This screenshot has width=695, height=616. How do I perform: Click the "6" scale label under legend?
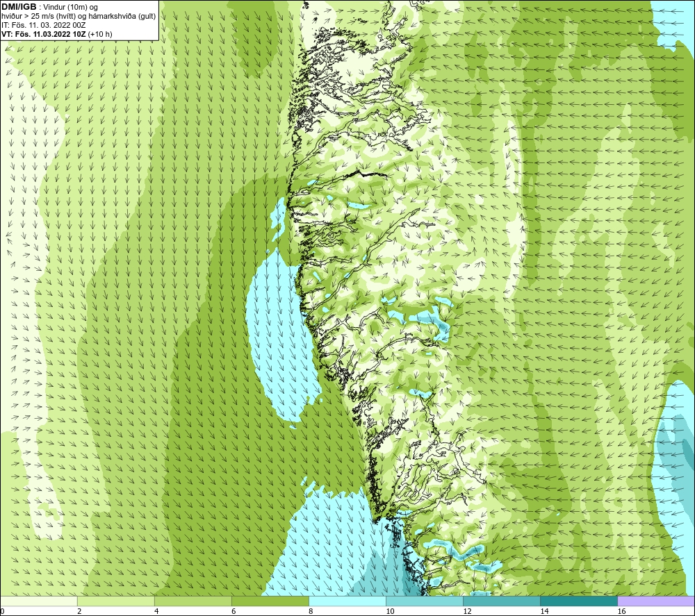[234, 612]
